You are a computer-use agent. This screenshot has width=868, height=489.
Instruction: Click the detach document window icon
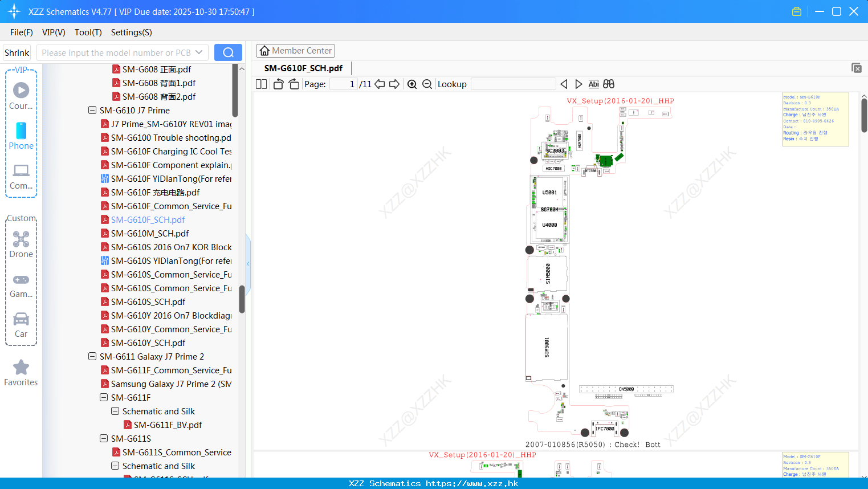pyautogui.click(x=857, y=68)
